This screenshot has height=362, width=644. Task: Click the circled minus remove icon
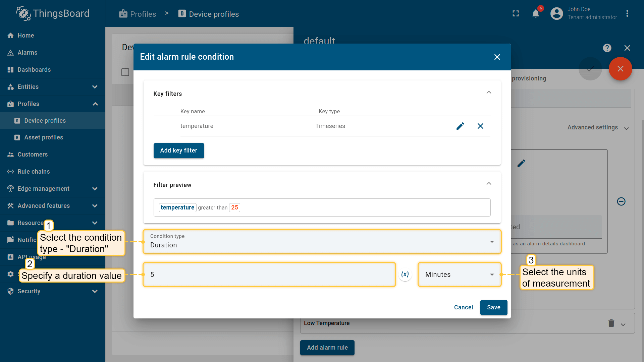[x=621, y=201]
